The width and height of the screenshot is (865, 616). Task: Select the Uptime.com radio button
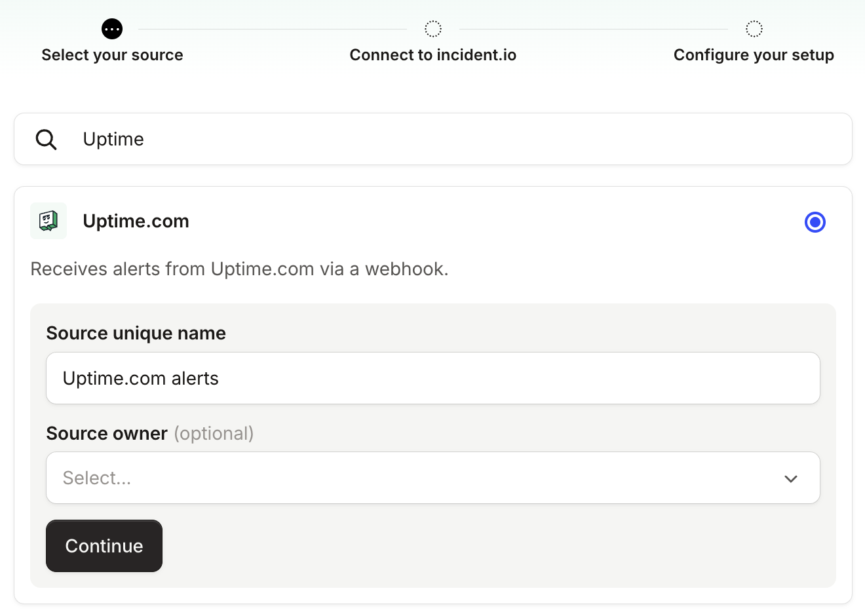815,222
